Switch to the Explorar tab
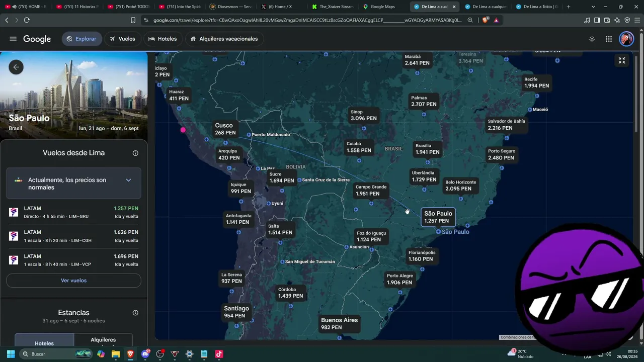Screen dimensions: 644x362 tap(82, 39)
